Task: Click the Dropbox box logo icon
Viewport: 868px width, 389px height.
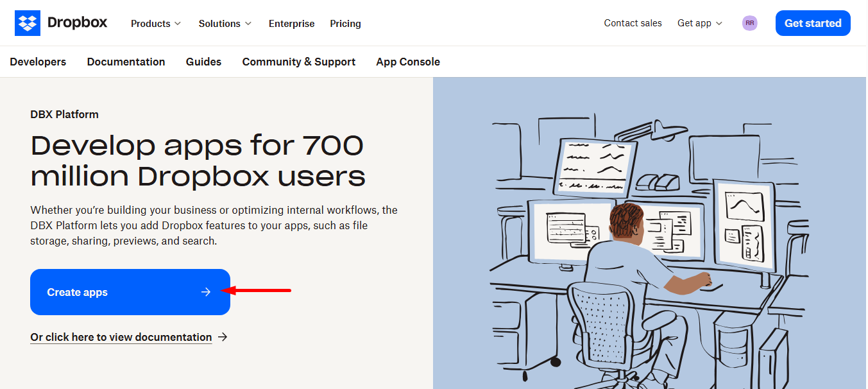Action: [x=28, y=23]
